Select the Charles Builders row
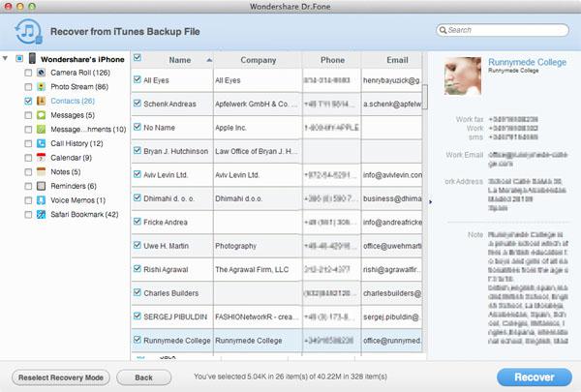 point(276,293)
